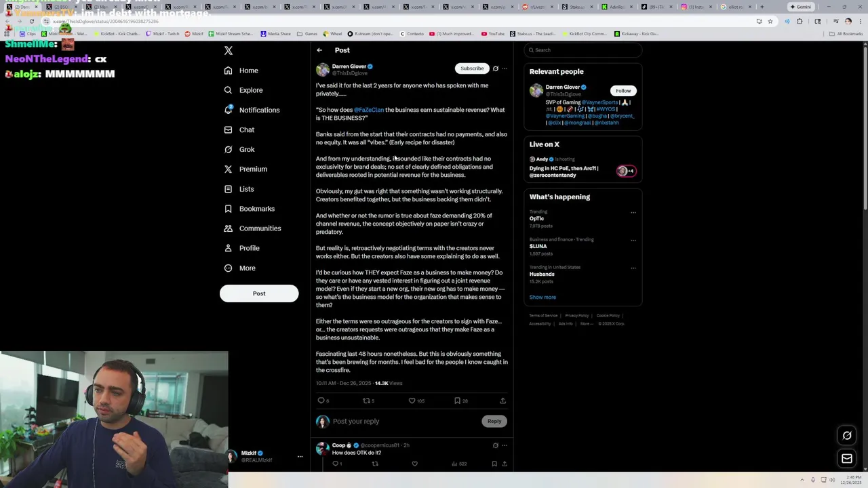Open the $LUNA trending topic
The image size is (868, 488).
tap(538, 247)
